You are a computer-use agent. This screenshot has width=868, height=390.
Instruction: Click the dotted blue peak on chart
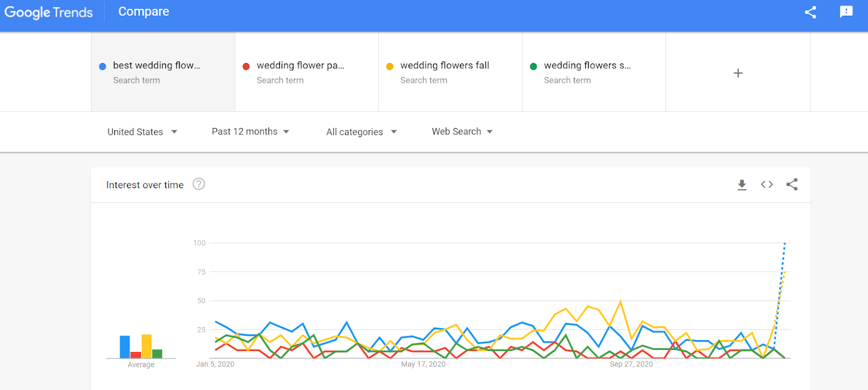pos(784,245)
